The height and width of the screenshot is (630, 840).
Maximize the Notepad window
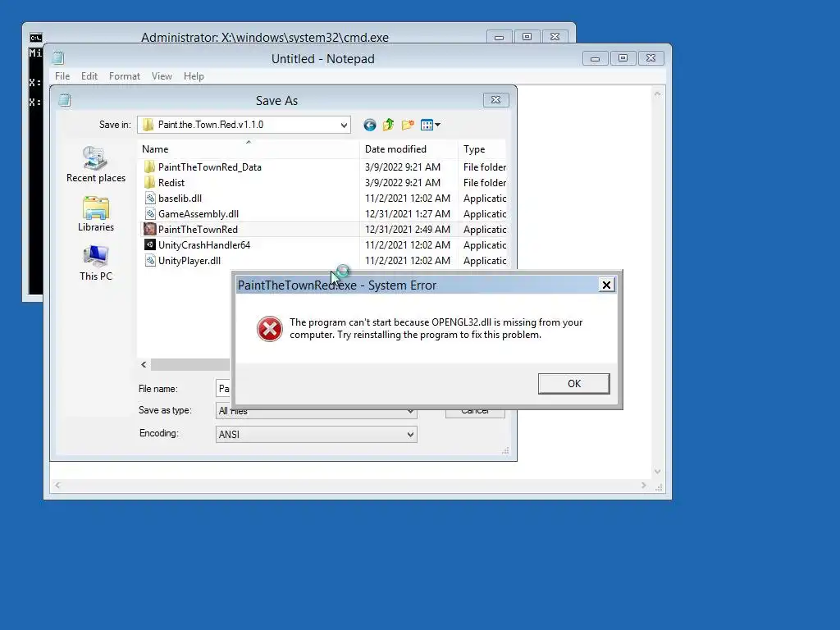tap(623, 58)
